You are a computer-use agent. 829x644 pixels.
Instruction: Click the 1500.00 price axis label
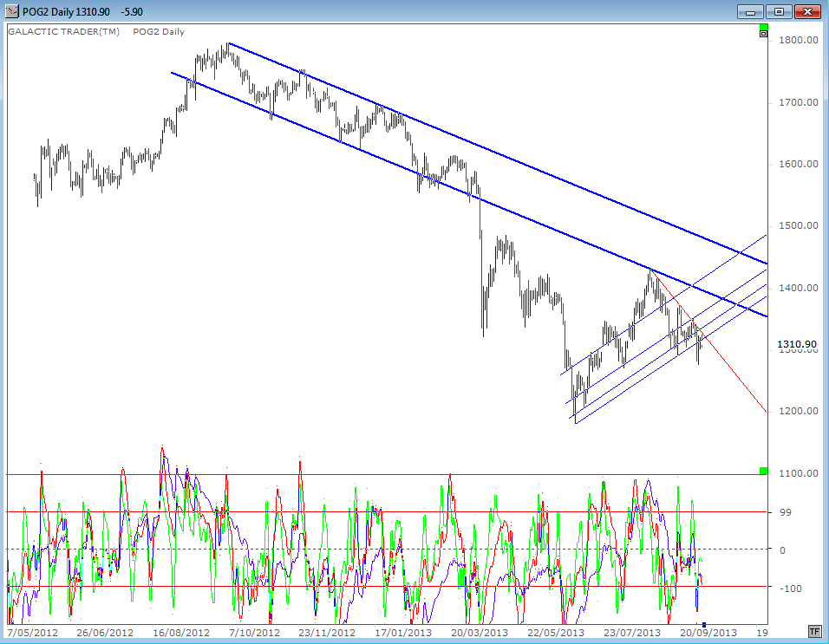[799, 226]
